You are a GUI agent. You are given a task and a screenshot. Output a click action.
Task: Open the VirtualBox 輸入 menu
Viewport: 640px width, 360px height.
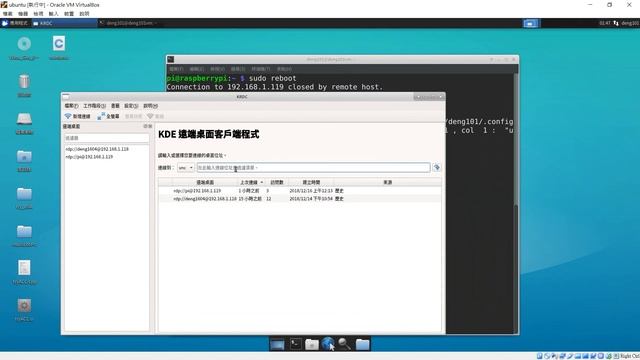[53, 14]
